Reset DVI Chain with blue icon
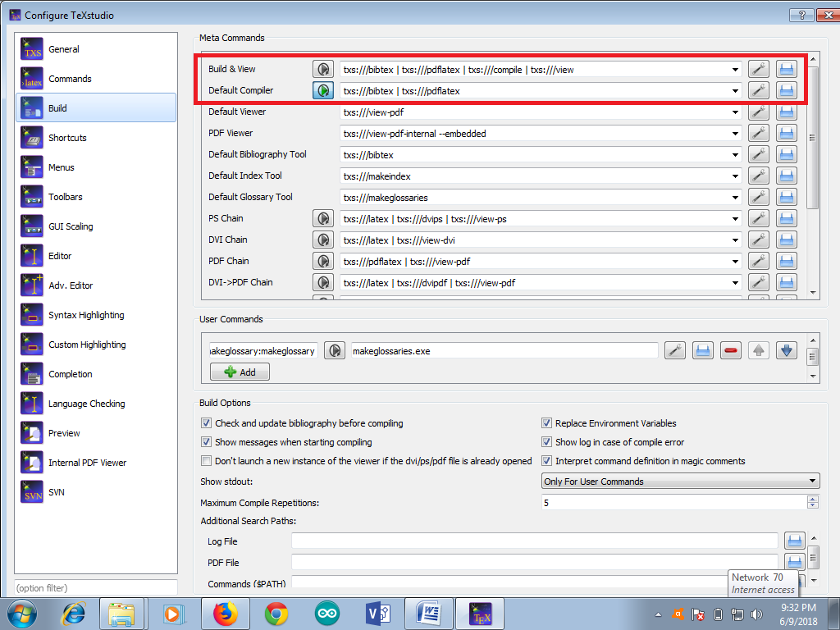This screenshot has height=630, width=840. pyautogui.click(x=787, y=240)
